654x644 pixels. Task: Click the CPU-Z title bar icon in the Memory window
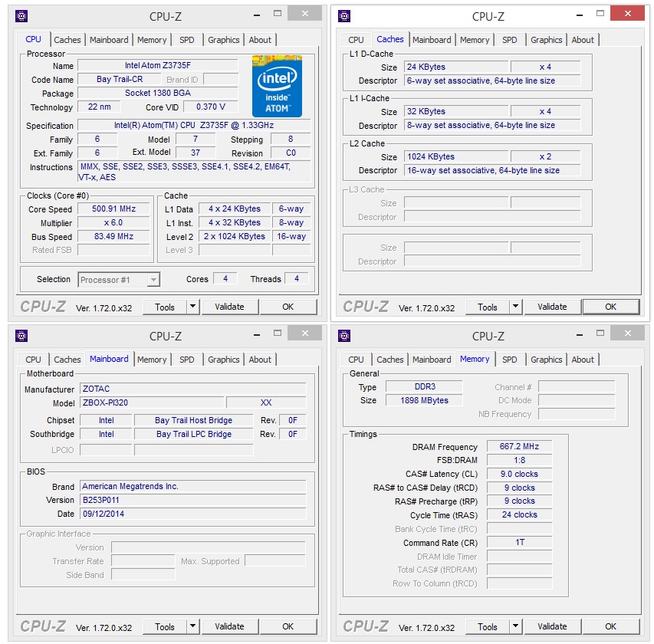coord(344,336)
